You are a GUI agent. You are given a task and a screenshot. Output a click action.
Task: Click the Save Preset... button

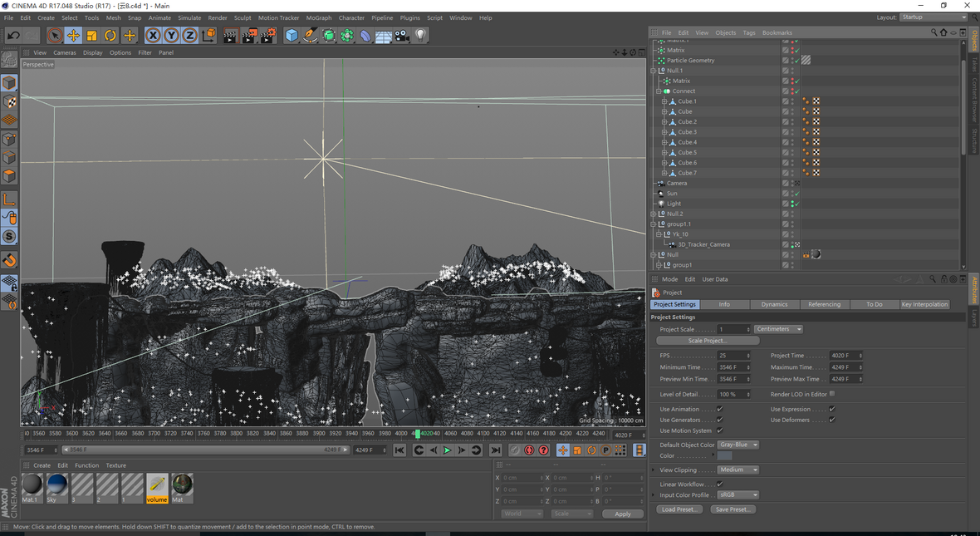click(x=733, y=509)
